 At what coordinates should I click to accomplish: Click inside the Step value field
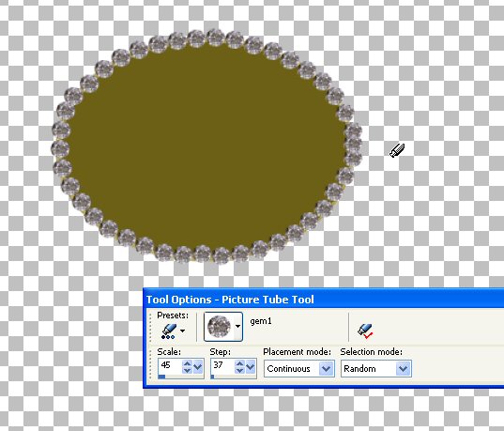coord(222,365)
